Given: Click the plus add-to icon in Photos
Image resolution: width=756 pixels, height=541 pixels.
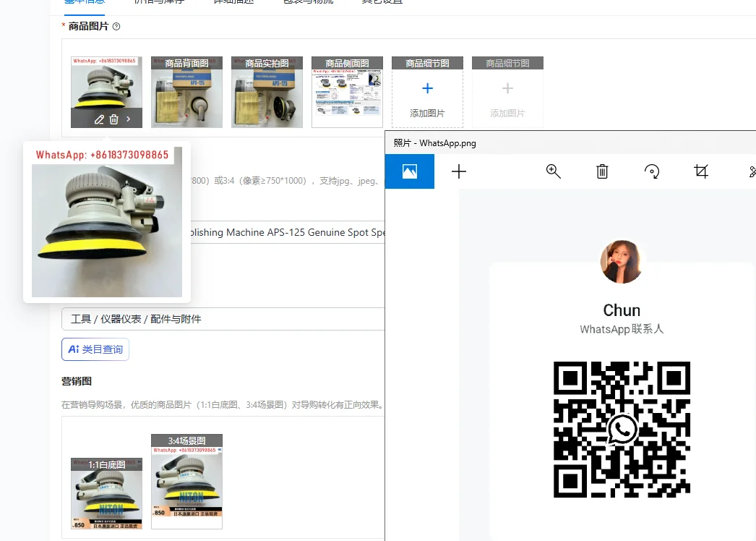Looking at the screenshot, I should [x=459, y=171].
